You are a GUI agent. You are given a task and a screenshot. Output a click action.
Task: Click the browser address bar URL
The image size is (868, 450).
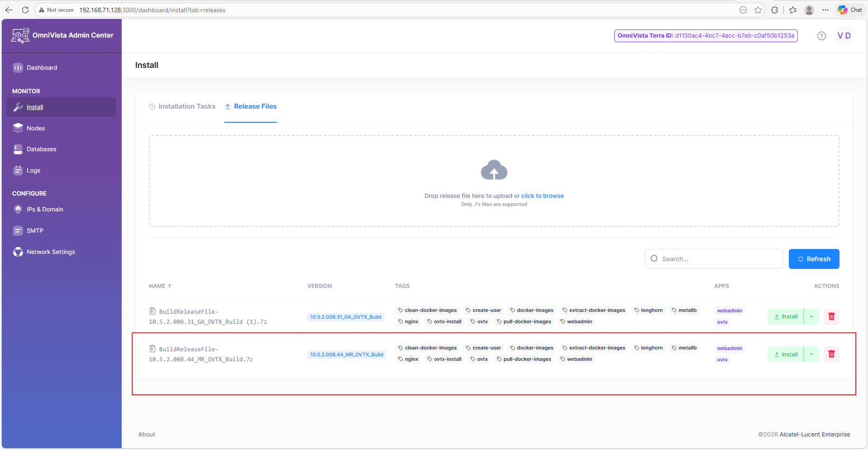point(152,10)
